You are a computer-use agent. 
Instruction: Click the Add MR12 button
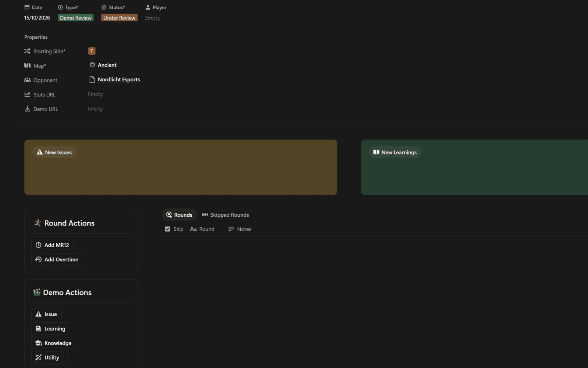53,245
